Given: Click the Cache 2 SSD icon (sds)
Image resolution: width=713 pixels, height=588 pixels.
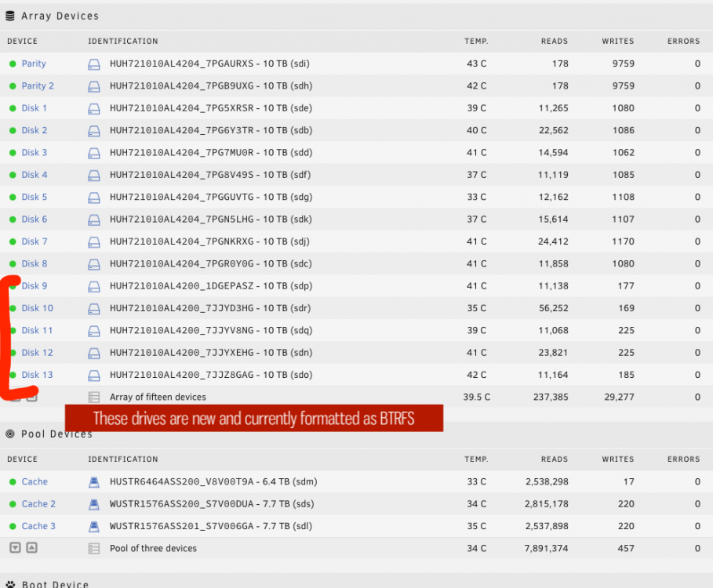Looking at the screenshot, I should (93, 504).
